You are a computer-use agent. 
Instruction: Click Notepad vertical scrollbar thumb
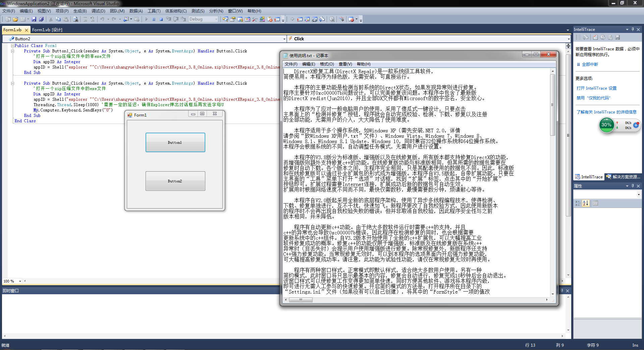(552, 105)
